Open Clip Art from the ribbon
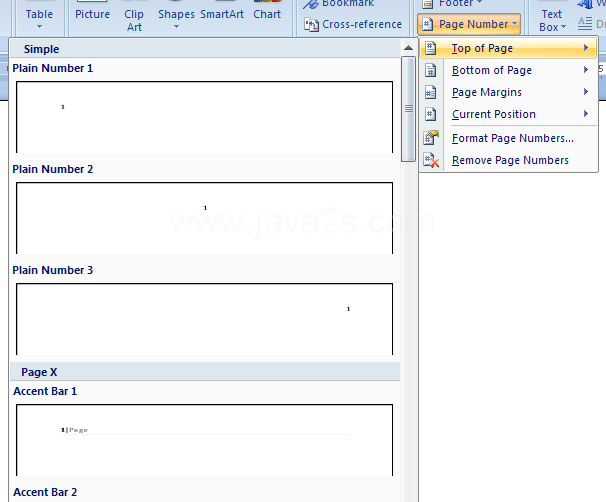The image size is (606, 502). pos(134,20)
